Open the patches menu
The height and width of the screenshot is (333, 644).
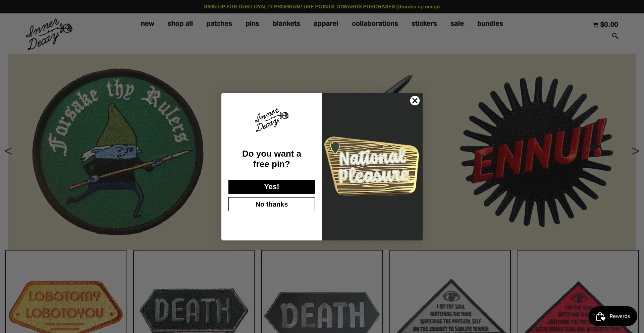(219, 23)
